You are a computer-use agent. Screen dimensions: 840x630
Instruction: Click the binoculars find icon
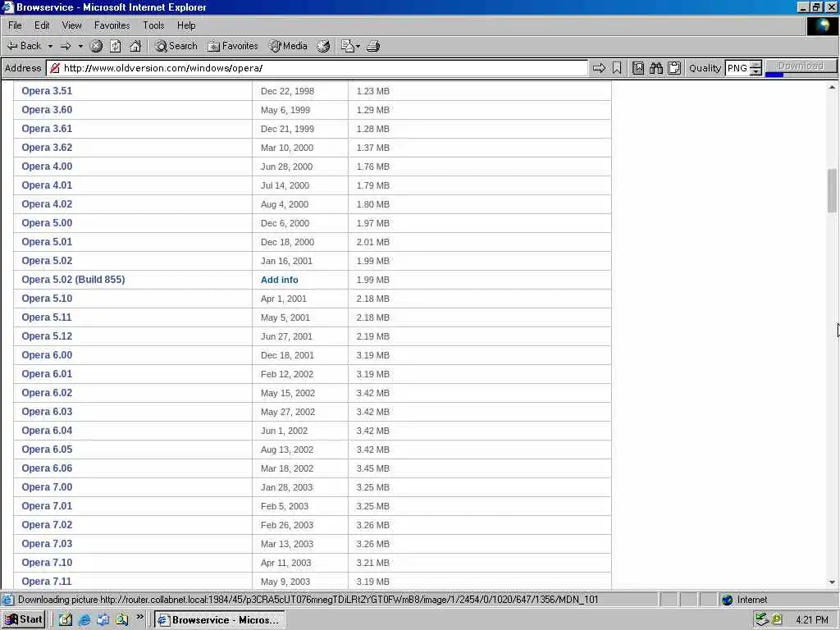click(656, 68)
